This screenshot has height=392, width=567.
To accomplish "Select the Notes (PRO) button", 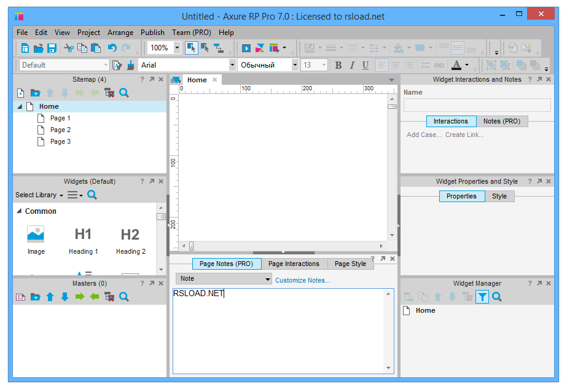I will click(x=502, y=122).
